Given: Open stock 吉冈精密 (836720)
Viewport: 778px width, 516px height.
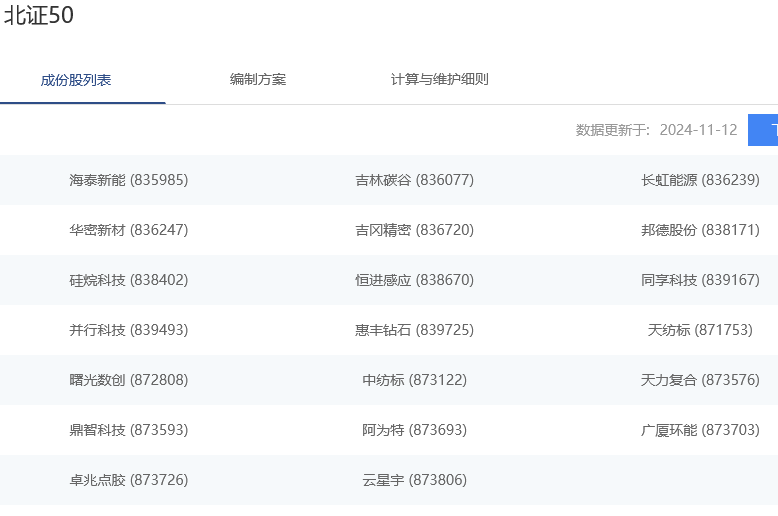Looking at the screenshot, I should tap(414, 230).
